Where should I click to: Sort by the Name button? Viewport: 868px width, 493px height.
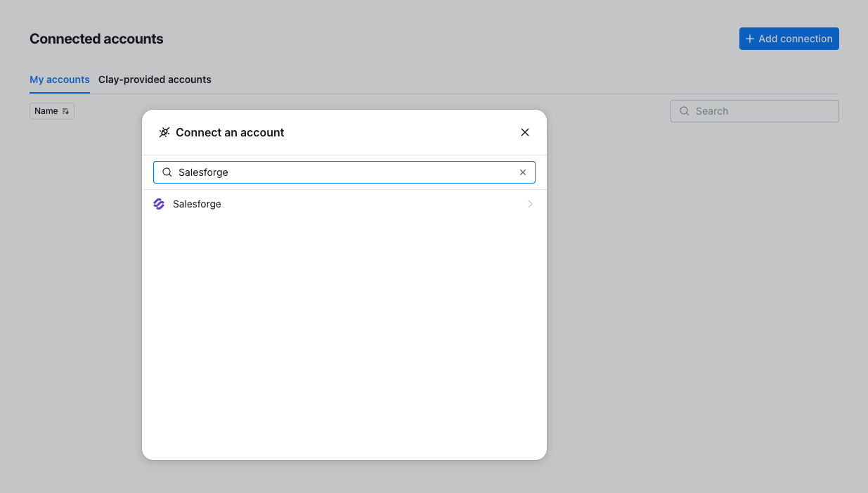(52, 111)
